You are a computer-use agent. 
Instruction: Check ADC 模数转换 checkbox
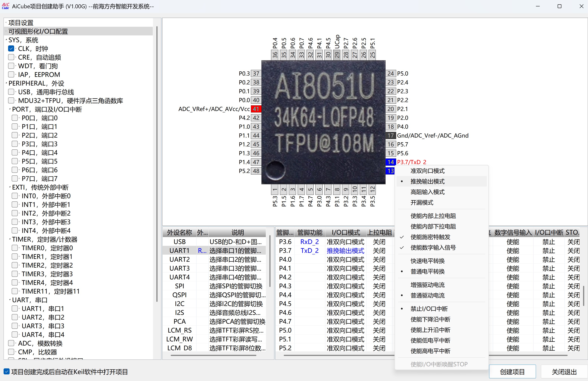pos(11,343)
